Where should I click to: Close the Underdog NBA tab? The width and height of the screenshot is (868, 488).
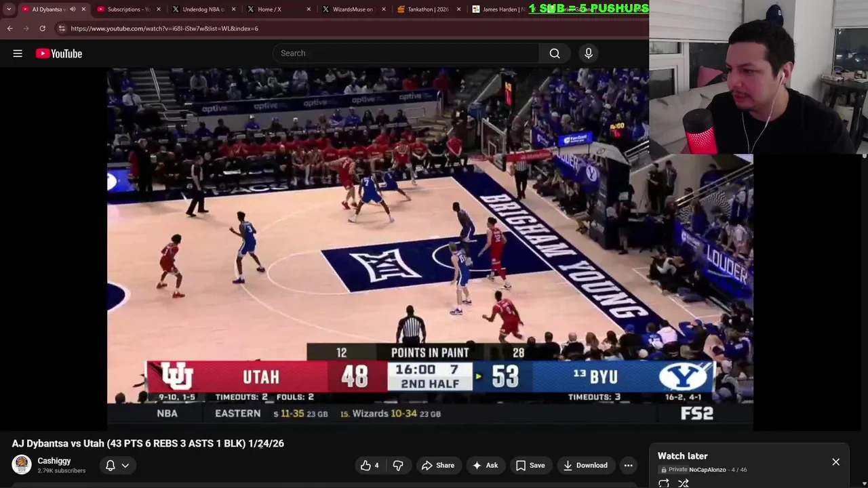tap(234, 9)
